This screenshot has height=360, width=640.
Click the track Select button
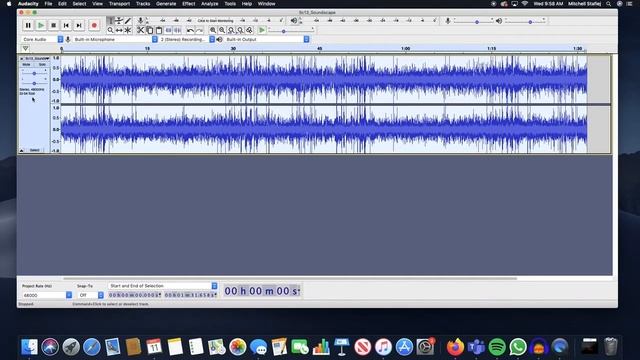click(35, 150)
